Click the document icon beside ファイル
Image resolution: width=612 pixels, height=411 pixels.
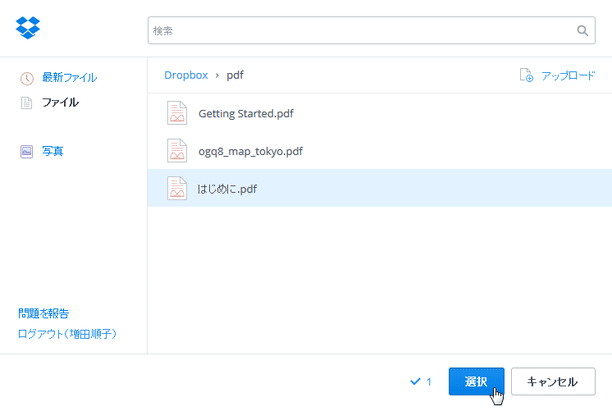(27, 103)
